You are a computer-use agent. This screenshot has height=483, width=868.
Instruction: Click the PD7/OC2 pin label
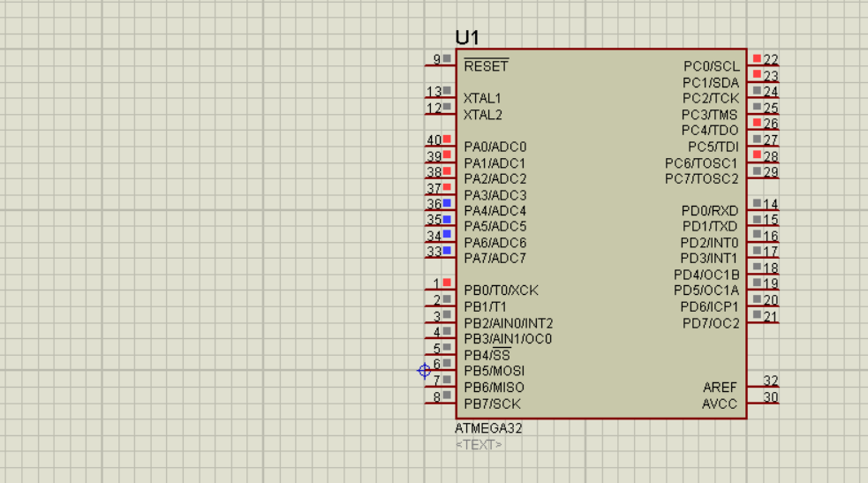[x=711, y=324]
